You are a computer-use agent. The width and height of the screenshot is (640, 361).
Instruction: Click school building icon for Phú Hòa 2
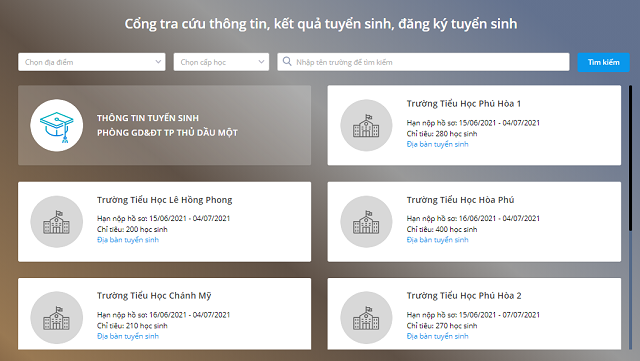click(x=366, y=318)
